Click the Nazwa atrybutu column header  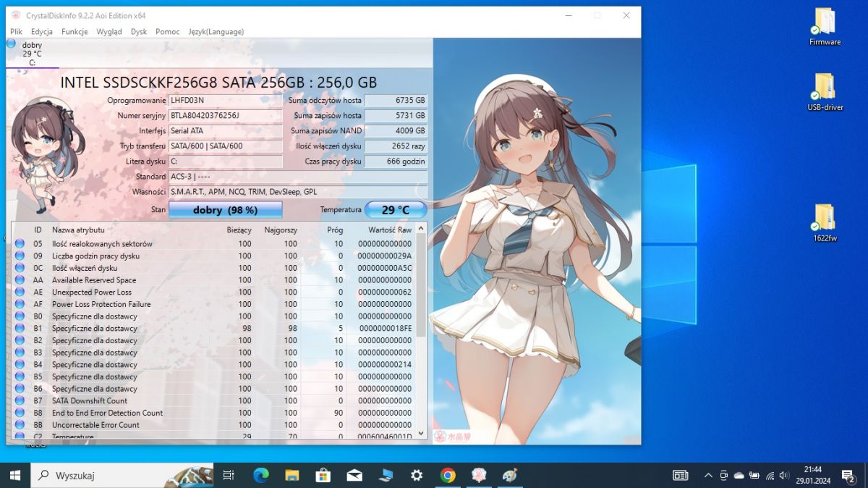click(78, 230)
